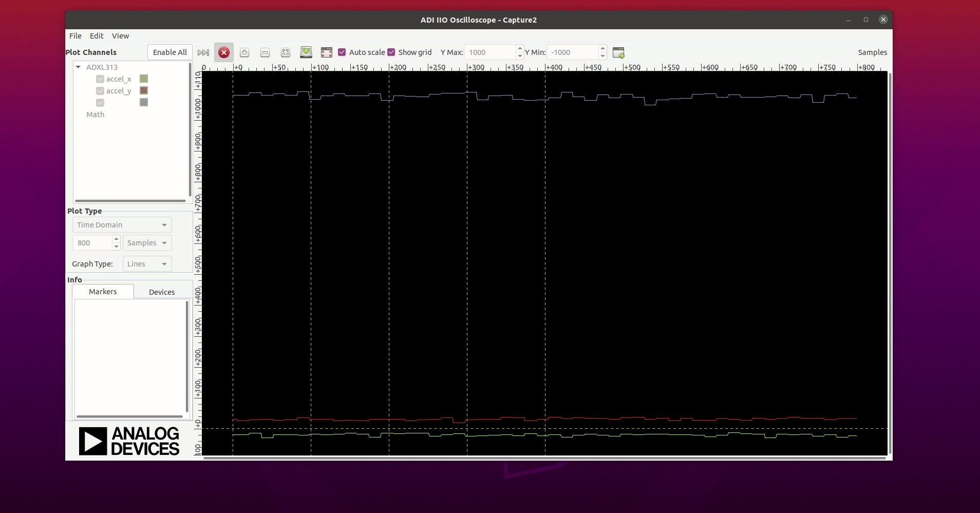This screenshot has width=980, height=513.
Task: Switch to the Devices tab
Action: coord(162,292)
